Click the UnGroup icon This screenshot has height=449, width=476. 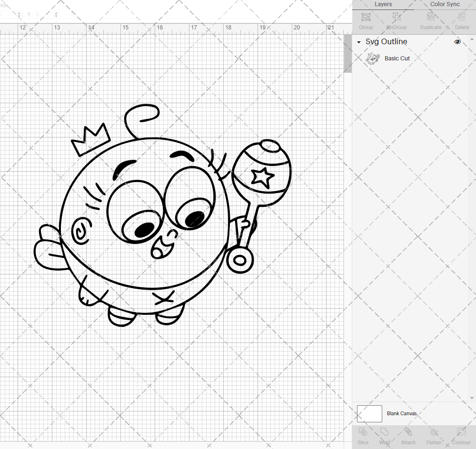[397, 17]
